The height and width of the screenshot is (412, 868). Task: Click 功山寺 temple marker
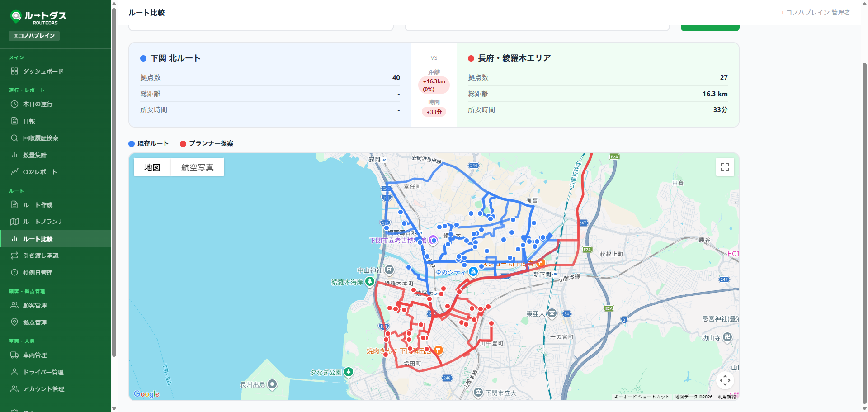(x=727, y=337)
